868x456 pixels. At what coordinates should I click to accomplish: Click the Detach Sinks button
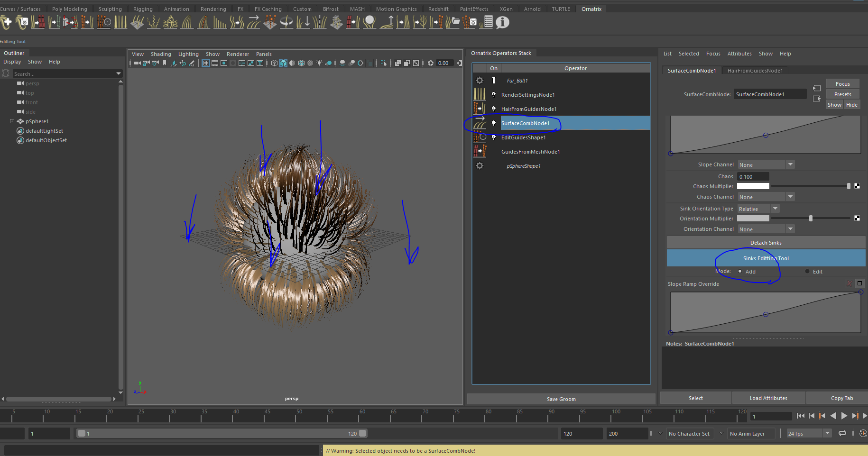pyautogui.click(x=766, y=243)
